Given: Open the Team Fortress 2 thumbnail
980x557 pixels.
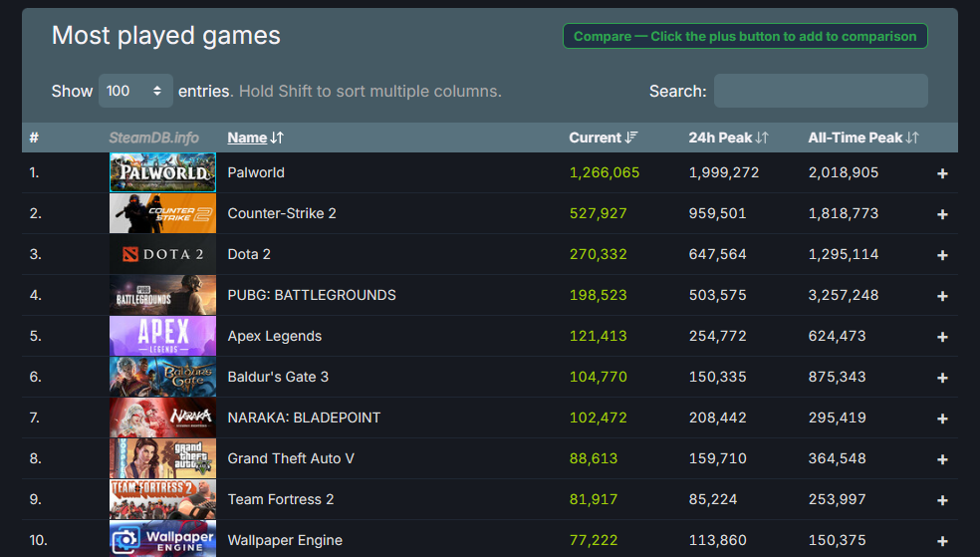Looking at the screenshot, I should (x=162, y=499).
